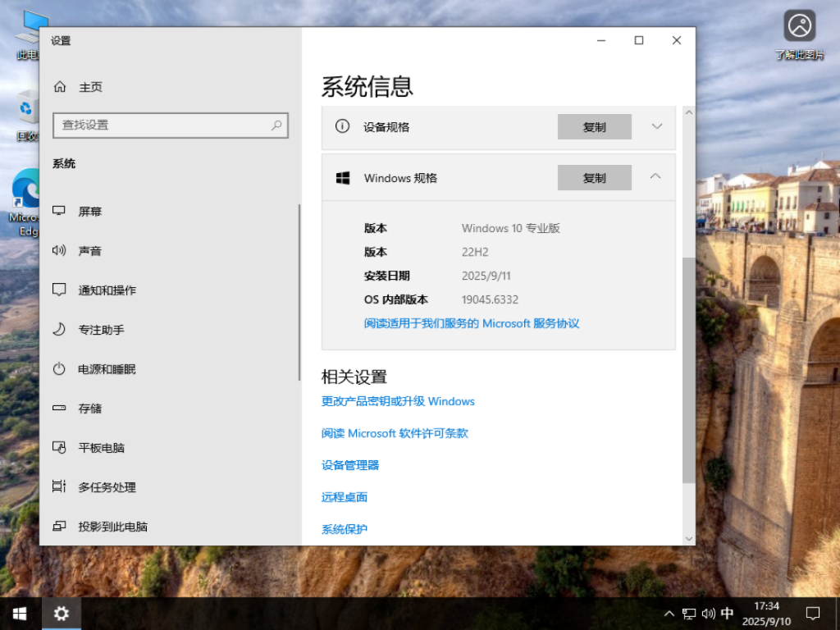Click the 中 language indicator in taskbar
The height and width of the screenshot is (630, 840).
(x=726, y=613)
